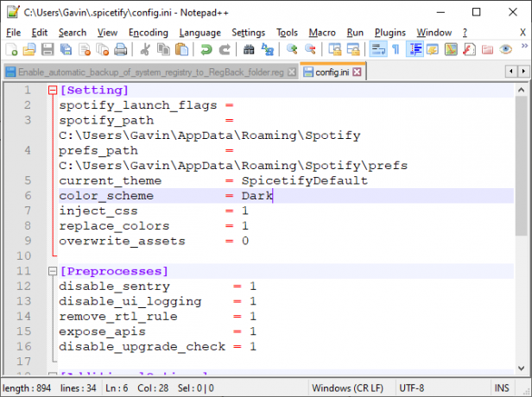Viewport: 532px width, 397px height.
Task: Click the SpicetifyDefault theme value
Action: point(304,180)
